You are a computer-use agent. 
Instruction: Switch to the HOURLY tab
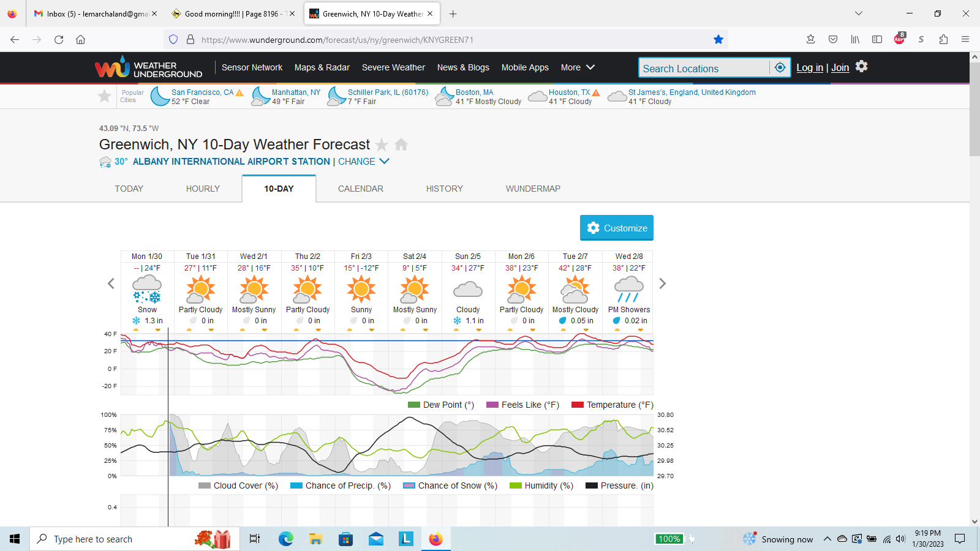pyautogui.click(x=203, y=189)
